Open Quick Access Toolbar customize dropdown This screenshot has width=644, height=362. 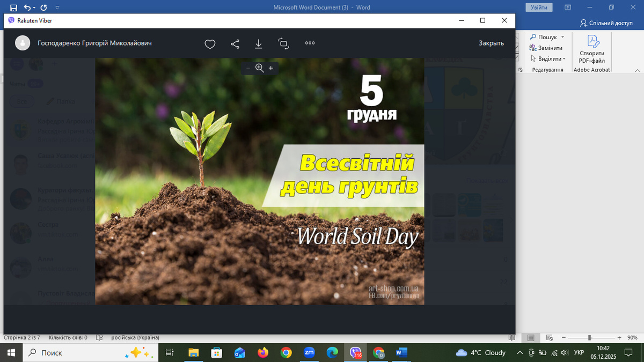pos(57,8)
